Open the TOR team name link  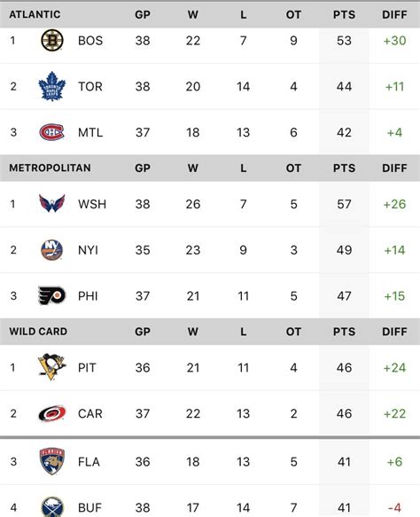point(89,86)
